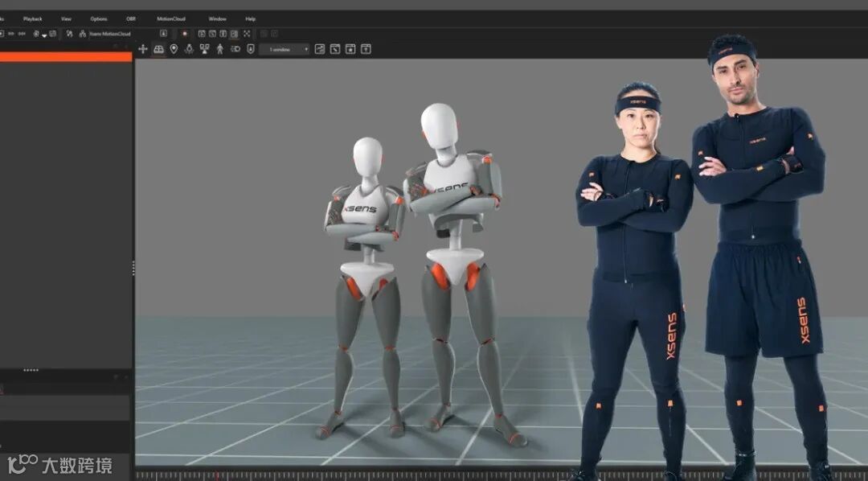
Task: Click the standing person icon in viewport toolbar
Action: pos(219,49)
